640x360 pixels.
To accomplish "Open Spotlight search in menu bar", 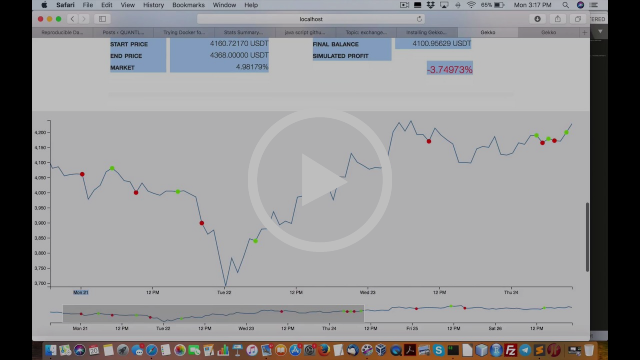I will click(x=565, y=5).
